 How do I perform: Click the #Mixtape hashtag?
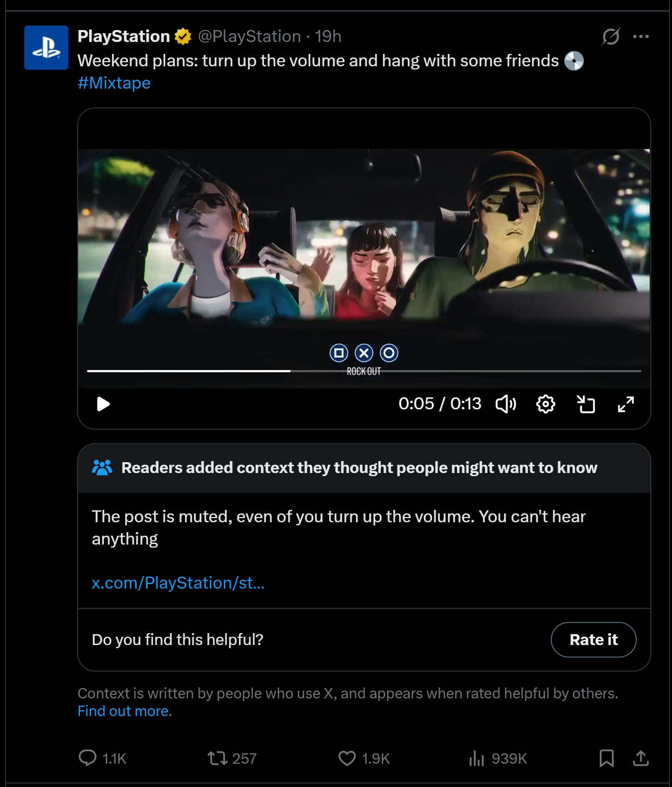[x=114, y=83]
